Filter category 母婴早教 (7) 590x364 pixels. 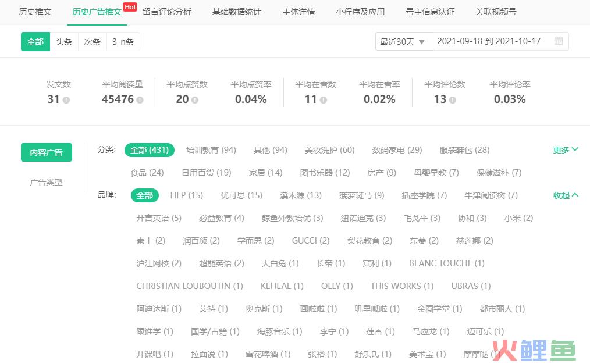(x=436, y=173)
